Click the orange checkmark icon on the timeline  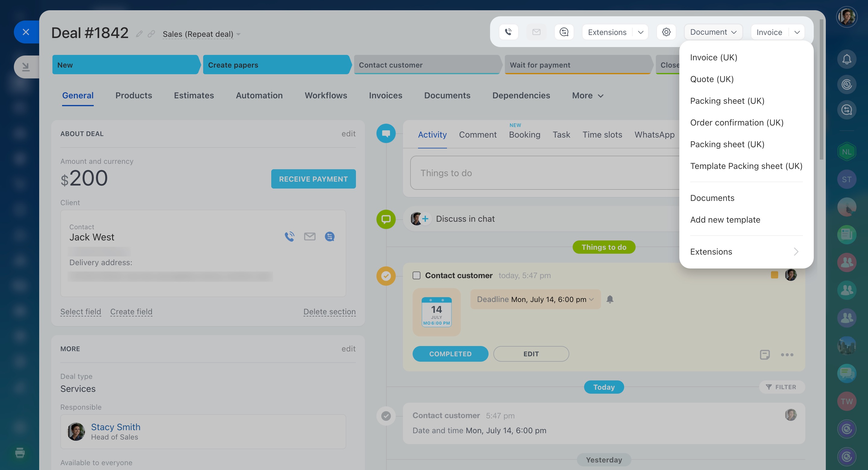(386, 276)
